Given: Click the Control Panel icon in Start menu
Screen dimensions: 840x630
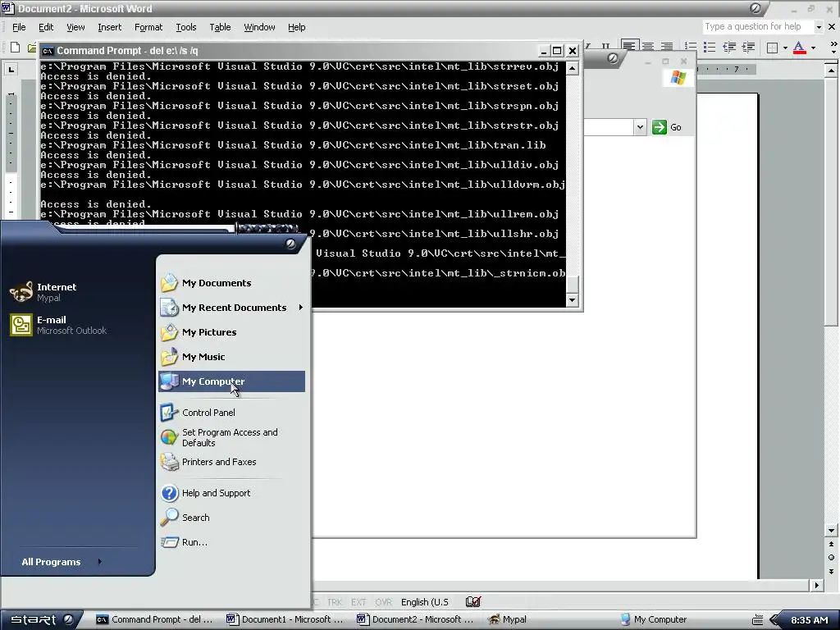Looking at the screenshot, I should 169,413.
